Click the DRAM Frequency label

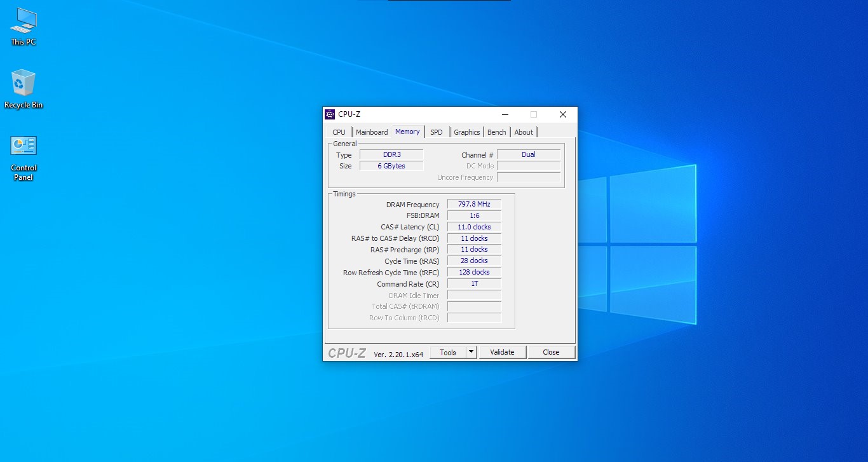pyautogui.click(x=412, y=205)
